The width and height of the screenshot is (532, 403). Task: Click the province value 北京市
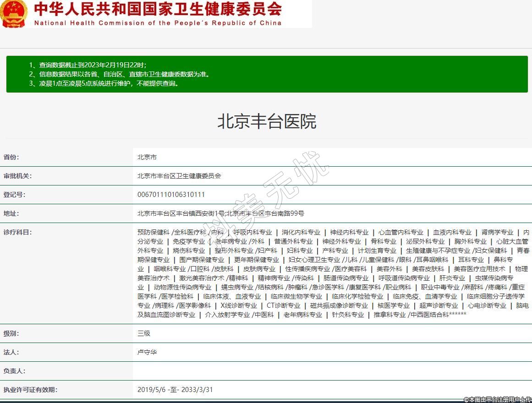coord(147,157)
